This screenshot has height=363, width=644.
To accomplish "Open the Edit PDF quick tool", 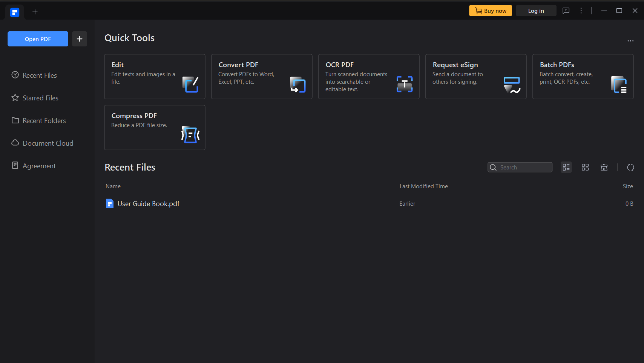I will tap(155, 77).
